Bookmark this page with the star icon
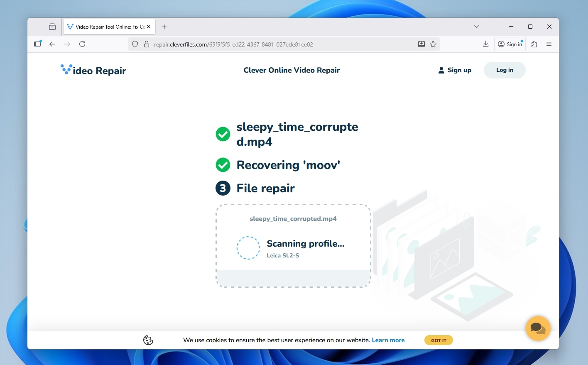 [x=433, y=44]
